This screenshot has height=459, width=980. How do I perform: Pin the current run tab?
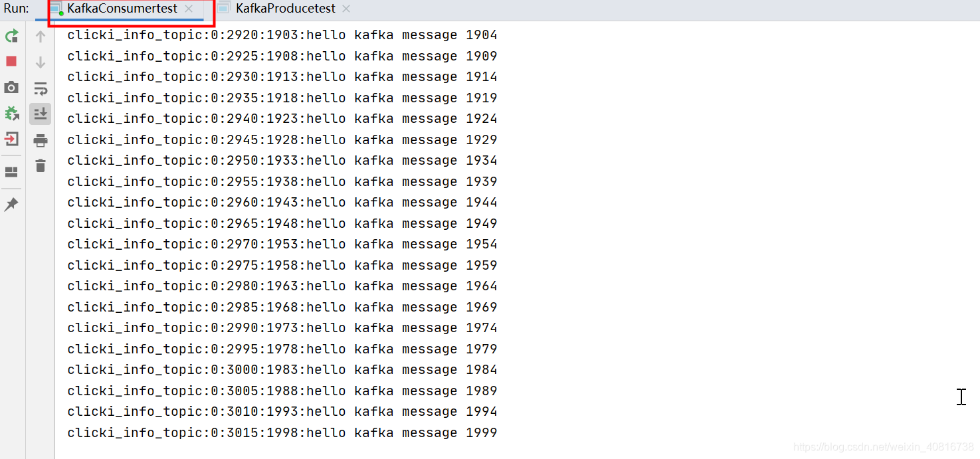[11, 204]
